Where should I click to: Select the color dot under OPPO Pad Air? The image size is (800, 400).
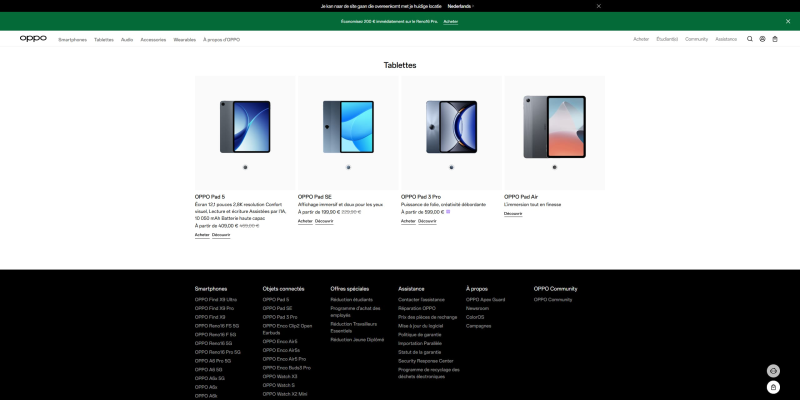554,167
